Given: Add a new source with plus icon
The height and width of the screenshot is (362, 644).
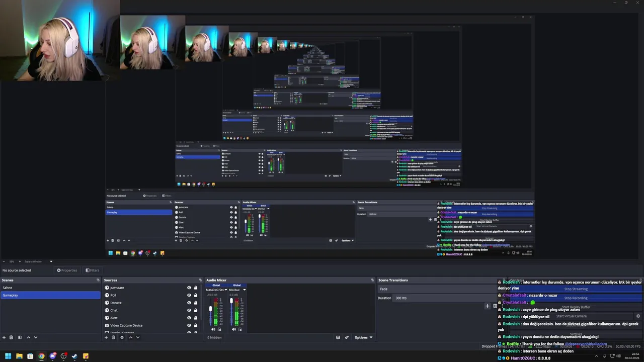Looking at the screenshot, I should pyautogui.click(x=106, y=337).
